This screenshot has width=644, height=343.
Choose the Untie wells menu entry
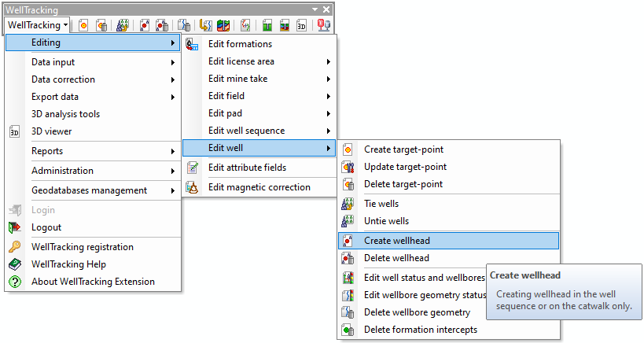tap(448, 221)
